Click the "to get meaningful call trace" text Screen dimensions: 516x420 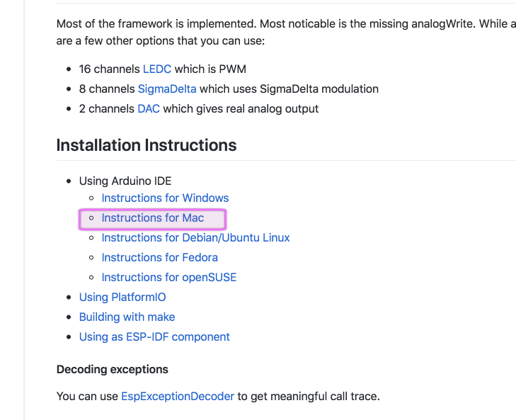pos(309,397)
